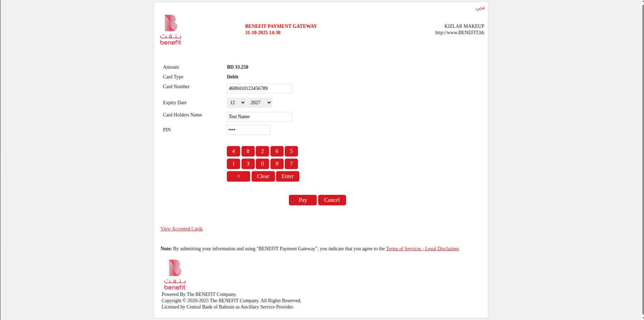Click the keypad Enter button

click(287, 176)
